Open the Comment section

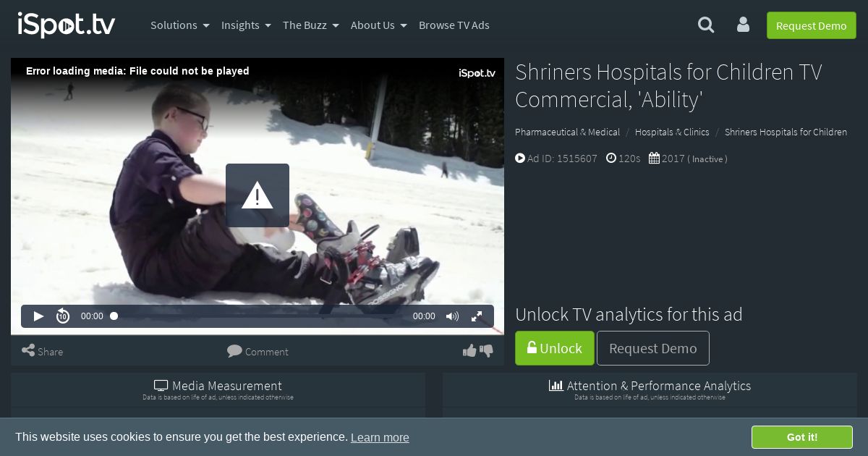click(258, 351)
